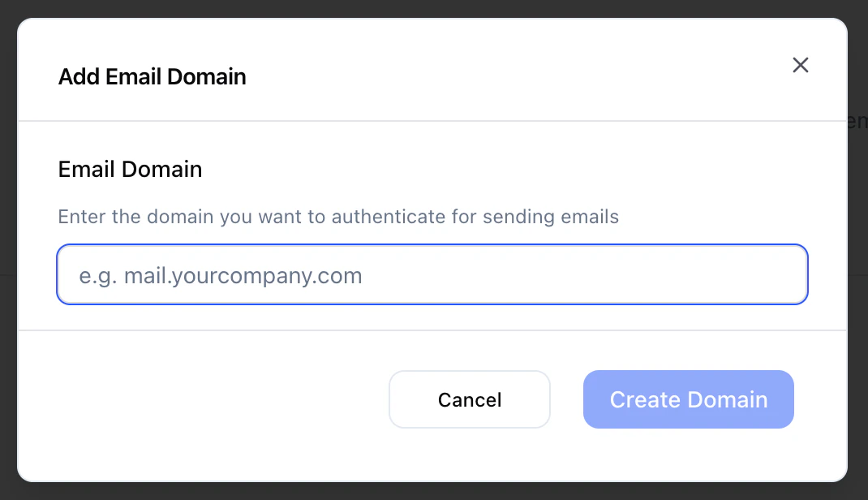Click the Email Domain field label
The height and width of the screenshot is (500, 868).
tap(130, 169)
